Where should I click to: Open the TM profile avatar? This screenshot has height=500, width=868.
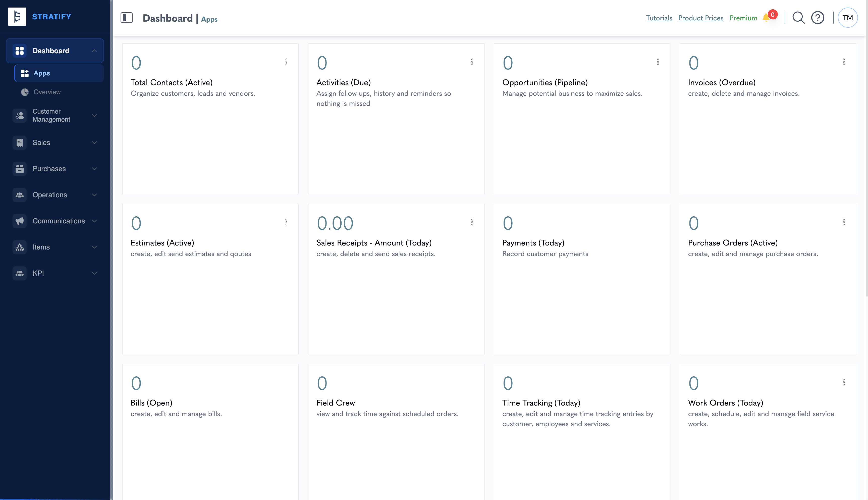coord(847,17)
